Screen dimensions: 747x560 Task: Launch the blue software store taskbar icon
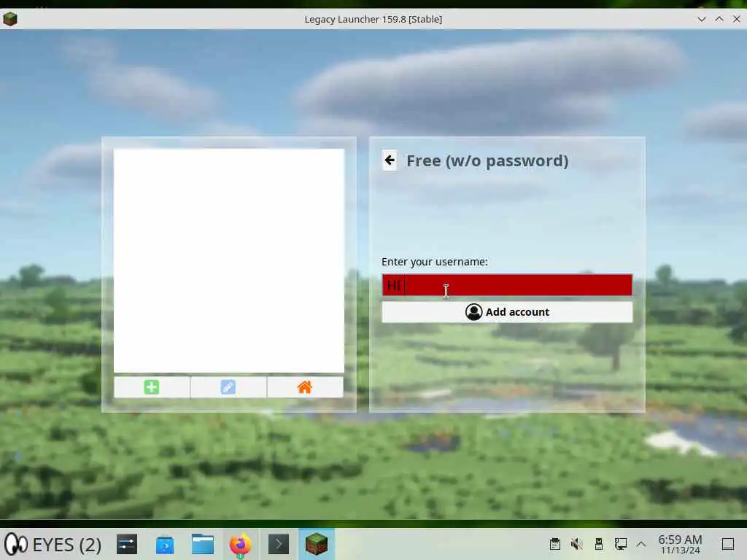165,544
